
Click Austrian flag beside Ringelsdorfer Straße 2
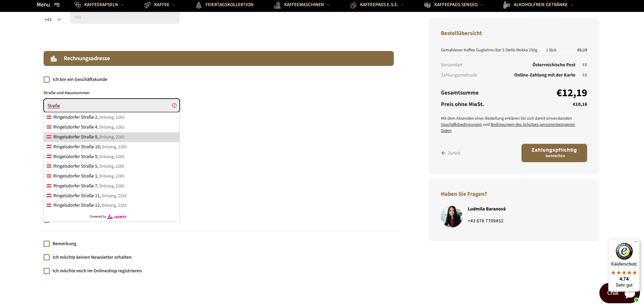click(x=49, y=117)
